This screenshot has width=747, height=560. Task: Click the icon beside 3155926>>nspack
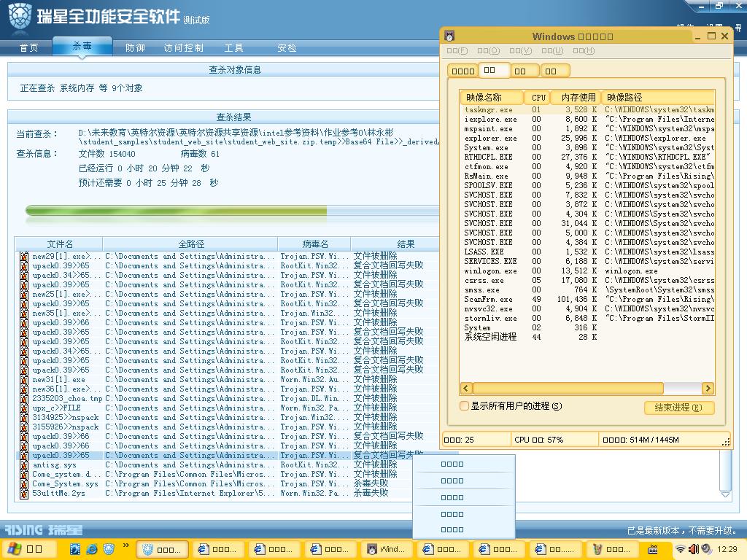click(24, 427)
